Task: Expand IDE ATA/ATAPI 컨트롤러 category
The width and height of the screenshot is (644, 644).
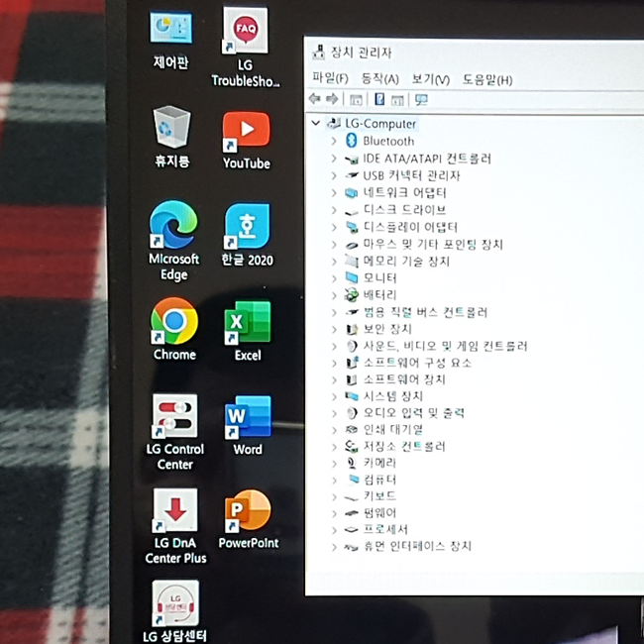Action: [x=334, y=159]
